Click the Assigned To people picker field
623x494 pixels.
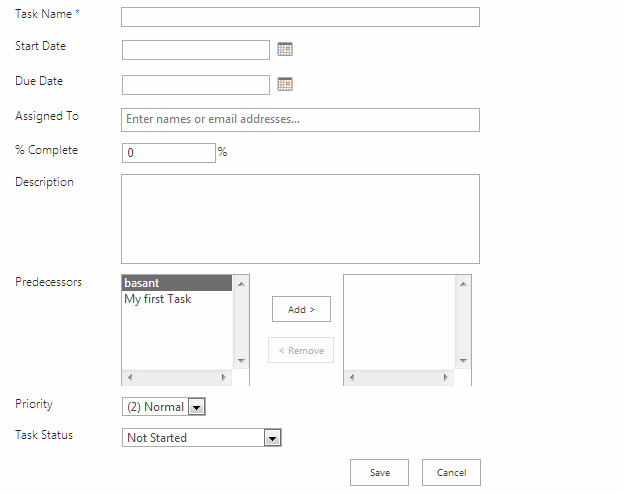300,120
